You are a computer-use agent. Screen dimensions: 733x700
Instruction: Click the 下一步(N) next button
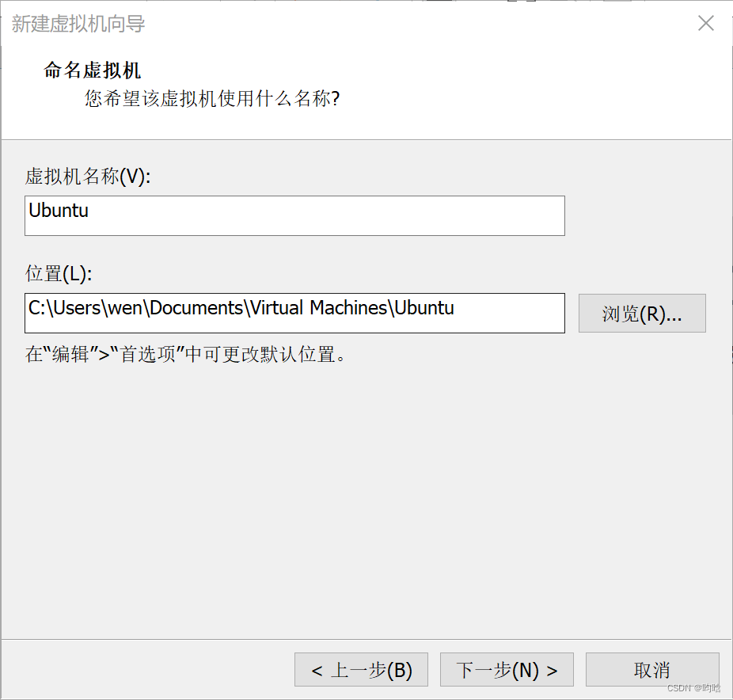point(506,669)
